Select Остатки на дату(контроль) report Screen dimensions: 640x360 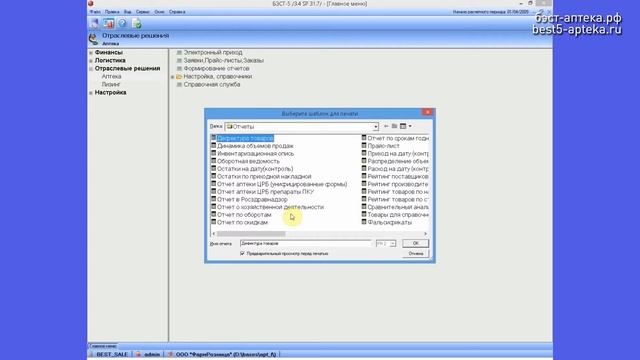coord(255,169)
